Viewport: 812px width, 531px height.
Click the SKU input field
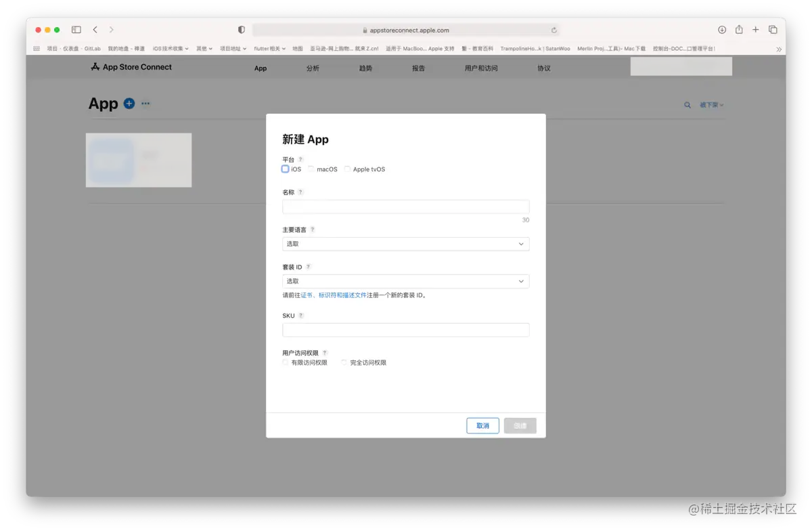pos(406,330)
